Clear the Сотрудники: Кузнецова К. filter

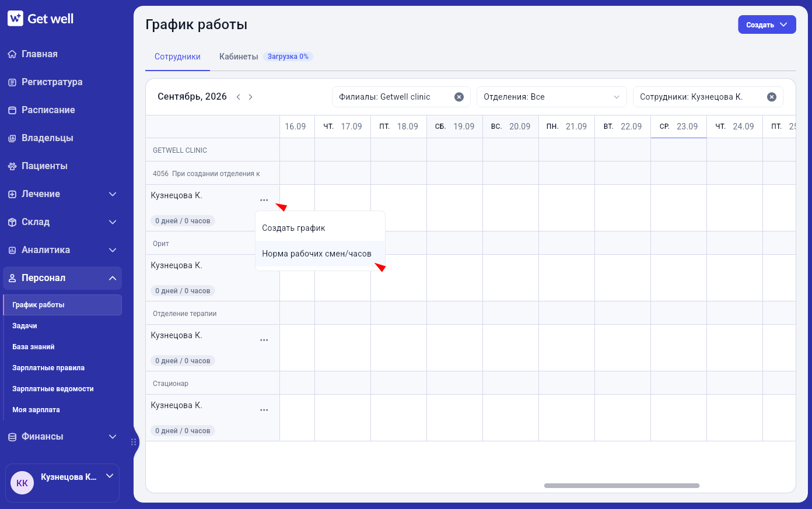pos(772,97)
